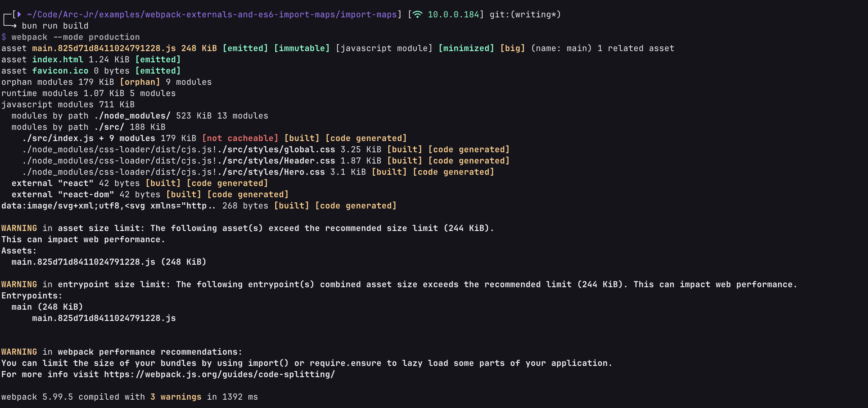Click the external "react-dom" line
Viewport: 868px width, 408px height.
tap(63, 194)
